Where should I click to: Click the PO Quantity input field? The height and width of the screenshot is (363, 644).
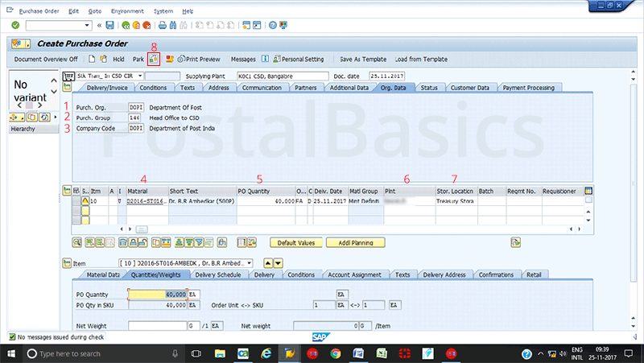pos(157,295)
